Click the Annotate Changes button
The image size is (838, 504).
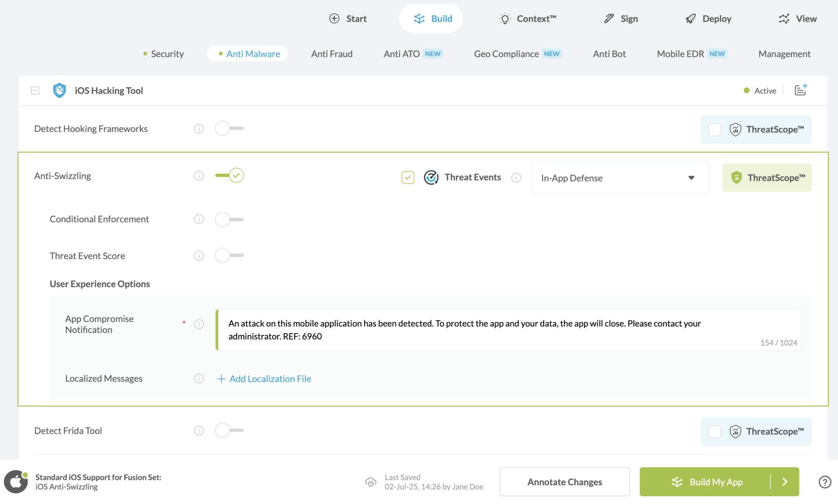coord(564,482)
